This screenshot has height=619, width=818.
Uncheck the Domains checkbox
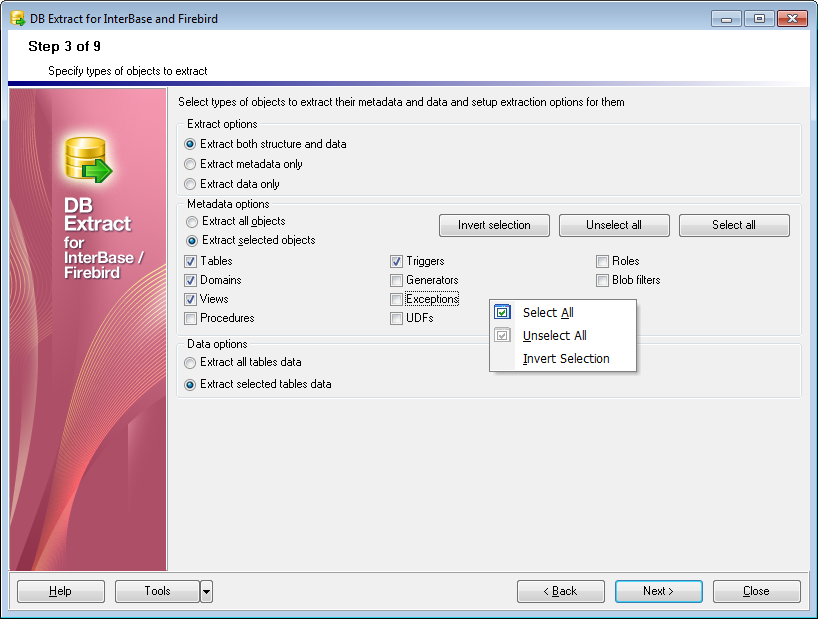190,280
